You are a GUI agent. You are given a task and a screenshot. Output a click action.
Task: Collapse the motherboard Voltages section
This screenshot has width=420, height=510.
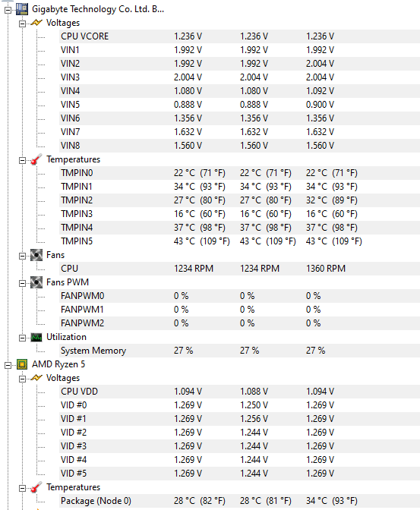22,24
